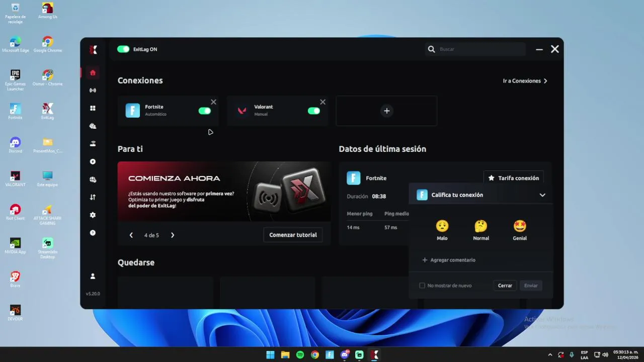Open the user account icon in the sidebar
This screenshot has width=644, height=362.
[93, 276]
